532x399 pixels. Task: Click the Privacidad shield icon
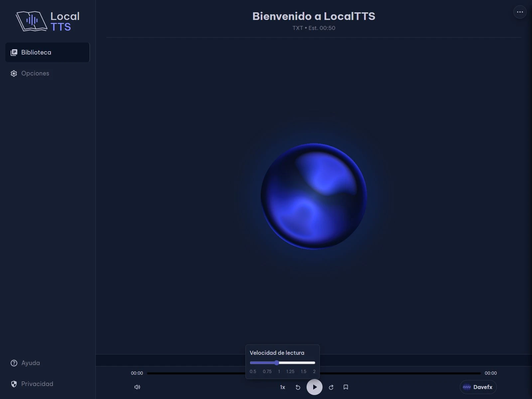(14, 384)
